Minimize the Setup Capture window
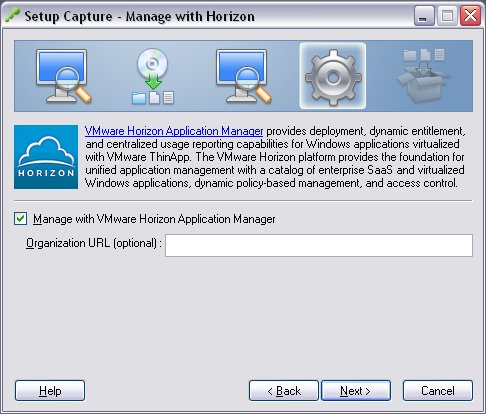This screenshot has width=486, height=414. point(424,16)
